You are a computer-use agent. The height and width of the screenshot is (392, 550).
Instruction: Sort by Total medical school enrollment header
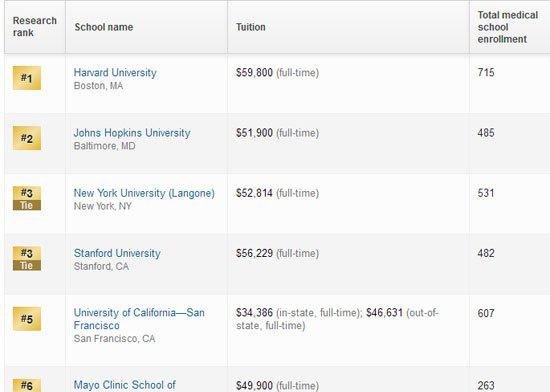pyautogui.click(x=508, y=27)
